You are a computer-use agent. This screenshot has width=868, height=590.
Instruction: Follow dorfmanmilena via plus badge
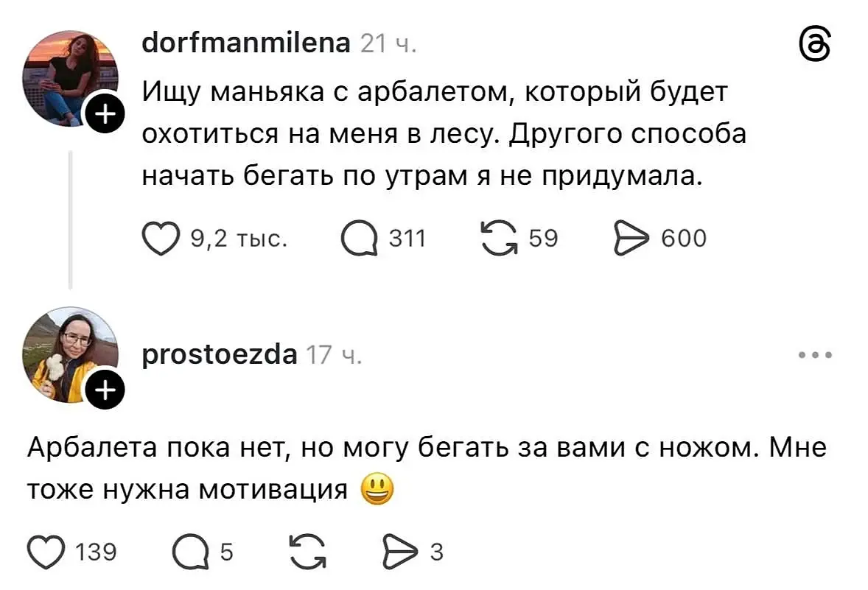[x=105, y=113]
